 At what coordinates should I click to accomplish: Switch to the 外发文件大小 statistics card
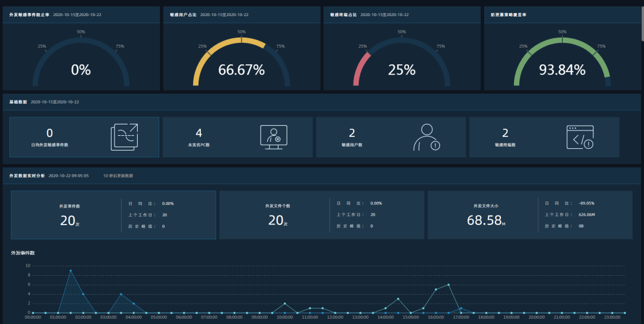[486, 215]
